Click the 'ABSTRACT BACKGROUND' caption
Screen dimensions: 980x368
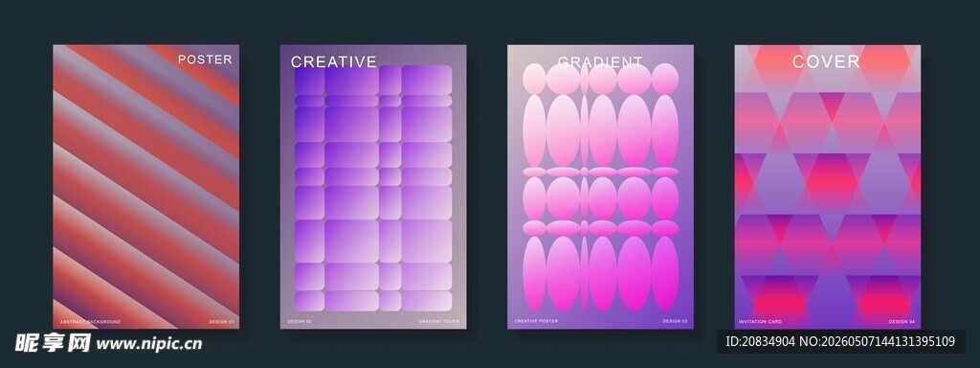tap(90, 322)
